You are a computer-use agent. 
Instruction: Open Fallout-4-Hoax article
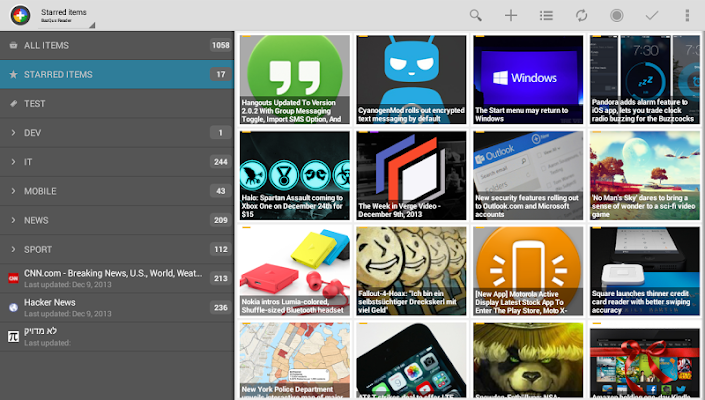[411, 271]
